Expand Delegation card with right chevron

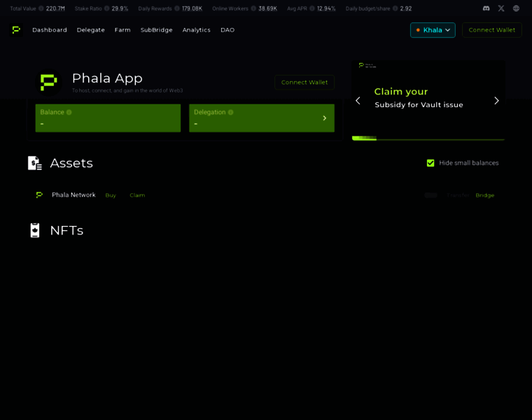(324, 118)
